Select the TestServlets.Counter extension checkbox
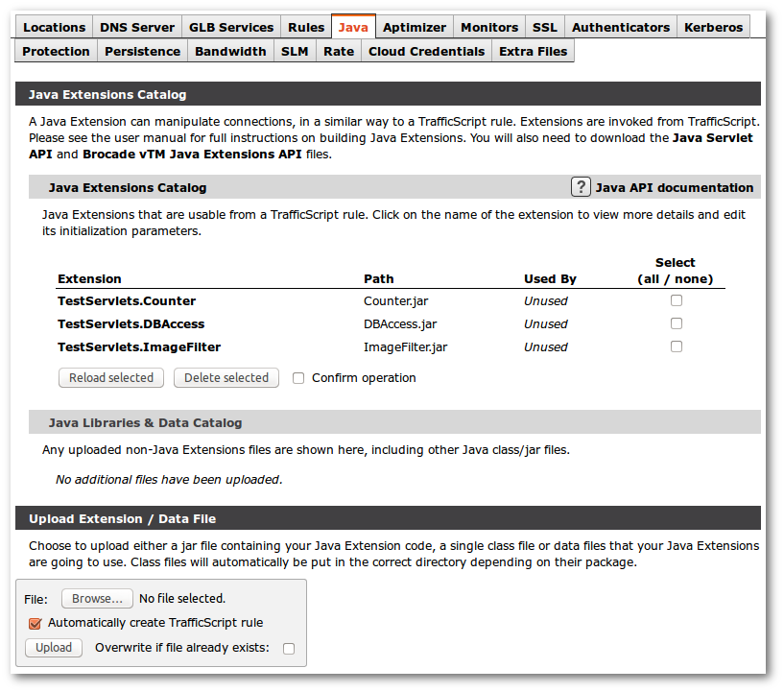This screenshot has height=692, width=784. click(676, 300)
